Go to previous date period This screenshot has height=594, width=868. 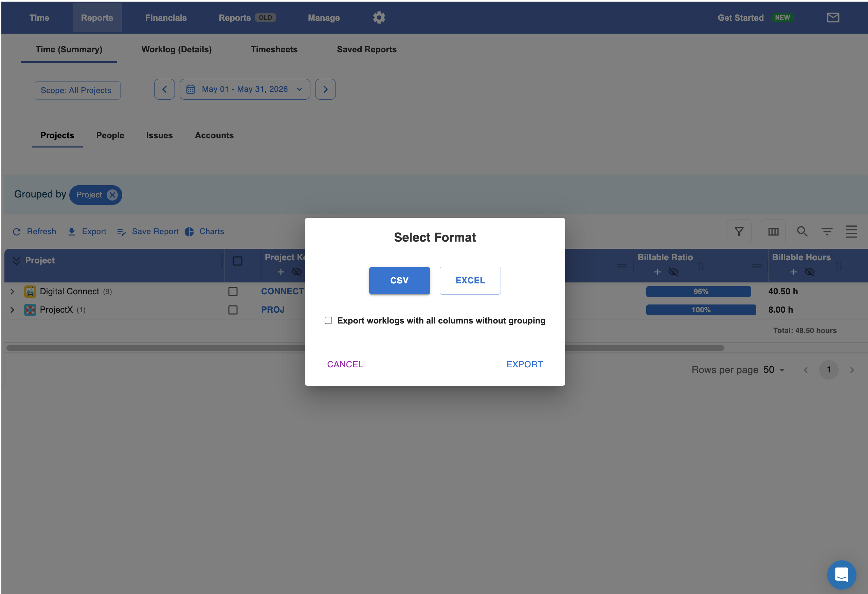pos(164,89)
